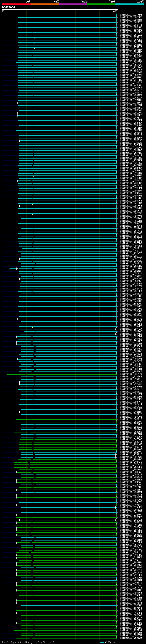
Task: Select hit label UniRef100_Q7XUA6
Action: pyautogui.click(x=131, y=85)
